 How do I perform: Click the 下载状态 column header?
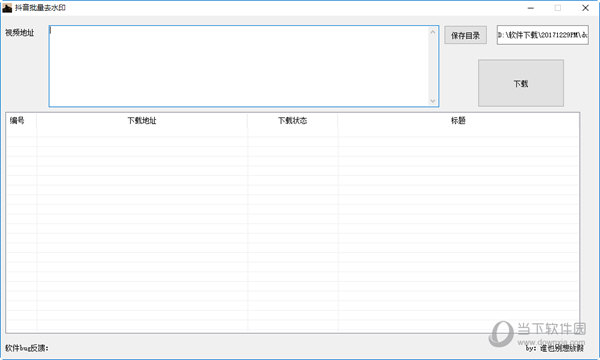293,121
